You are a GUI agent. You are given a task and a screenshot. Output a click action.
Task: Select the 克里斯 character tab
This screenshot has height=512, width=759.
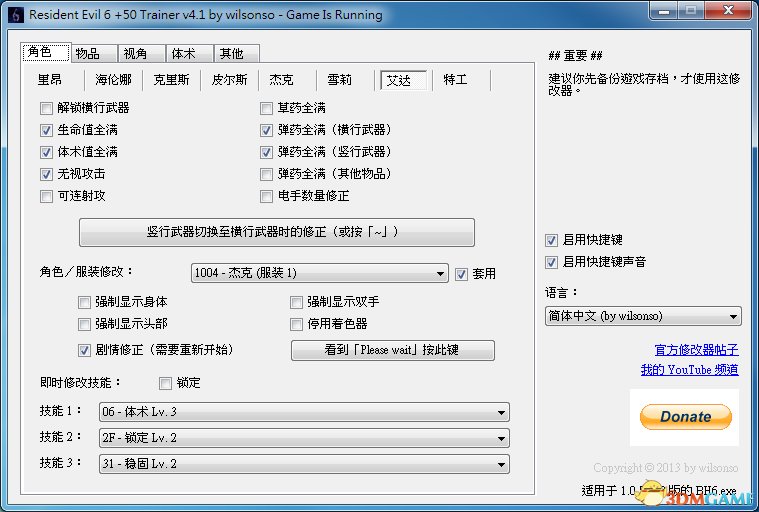171,80
